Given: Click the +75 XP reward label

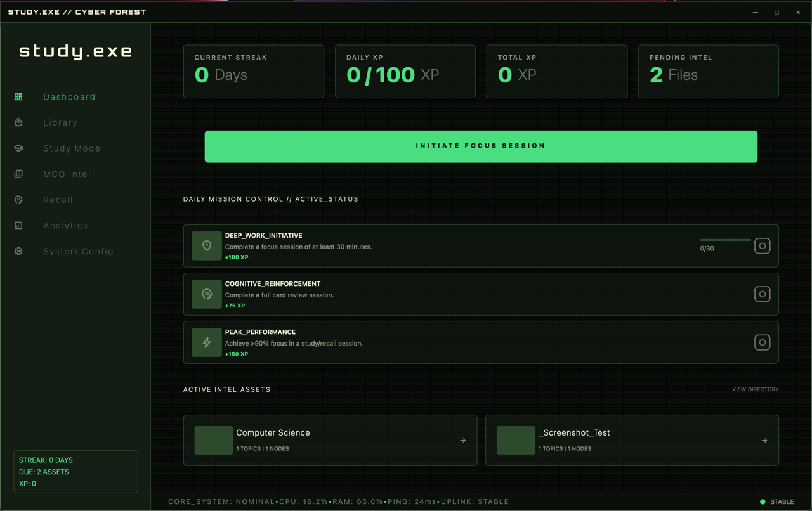Looking at the screenshot, I should 235,306.
